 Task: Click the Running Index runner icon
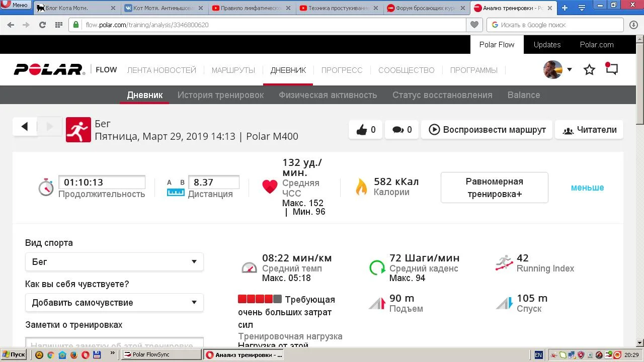click(x=504, y=263)
